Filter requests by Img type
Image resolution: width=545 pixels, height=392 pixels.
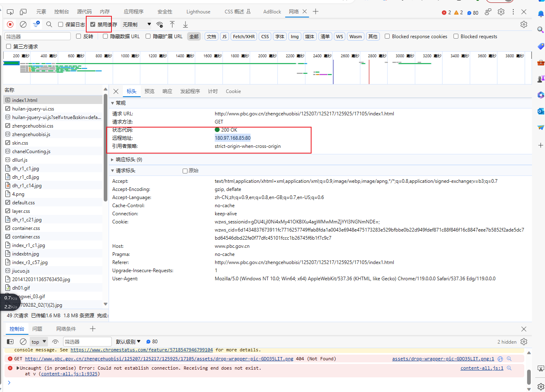pos(295,37)
